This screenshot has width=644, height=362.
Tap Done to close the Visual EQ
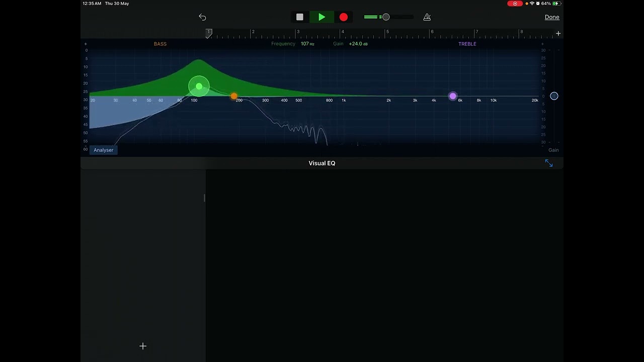[x=552, y=17]
